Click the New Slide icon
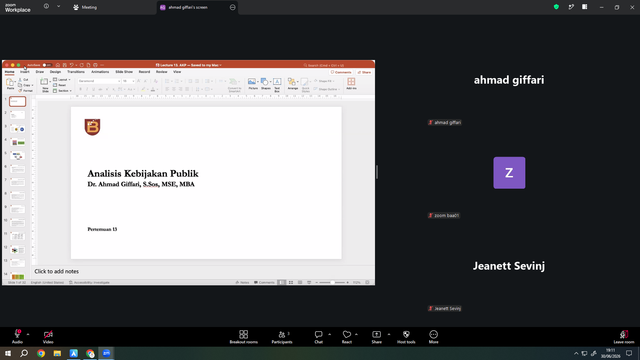This screenshot has width=640, height=360. coord(44,82)
